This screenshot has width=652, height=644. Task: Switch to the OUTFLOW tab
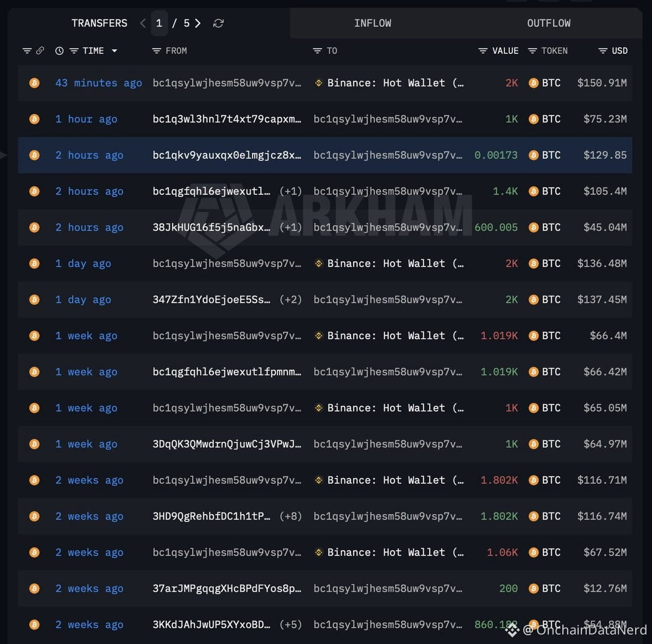click(x=549, y=23)
